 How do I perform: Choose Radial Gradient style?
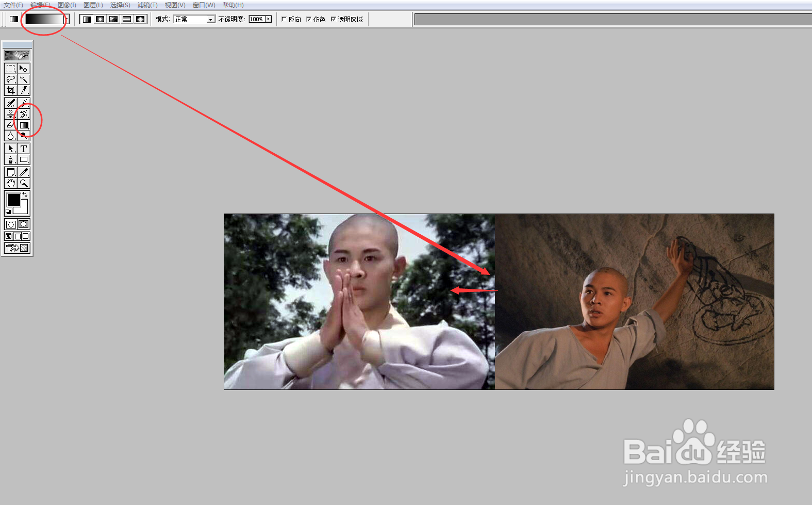point(100,19)
